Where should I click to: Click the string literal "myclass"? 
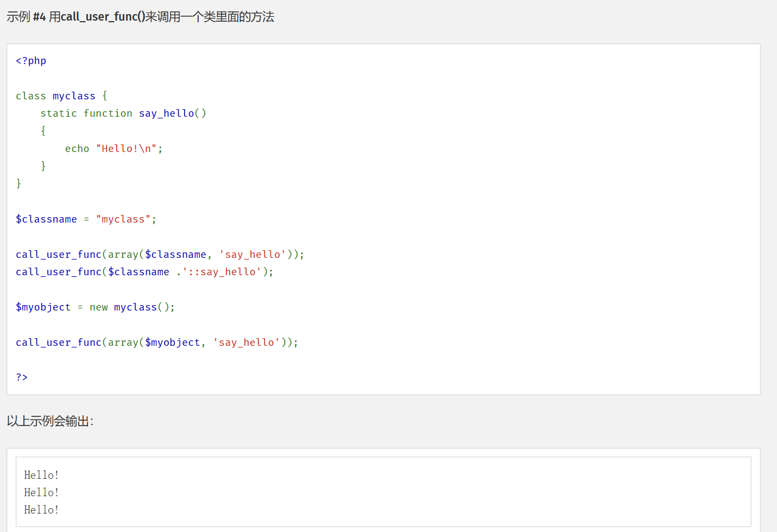click(x=124, y=219)
